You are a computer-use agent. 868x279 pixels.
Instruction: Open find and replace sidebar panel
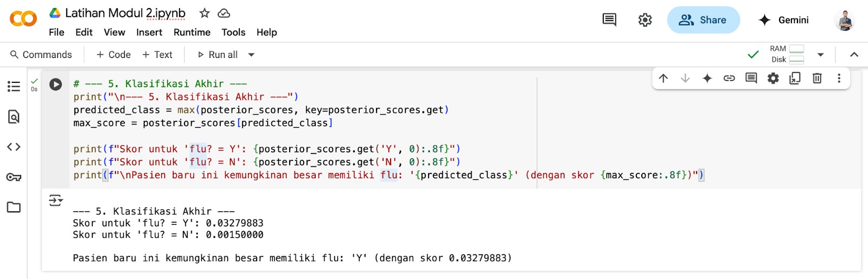tap(14, 116)
